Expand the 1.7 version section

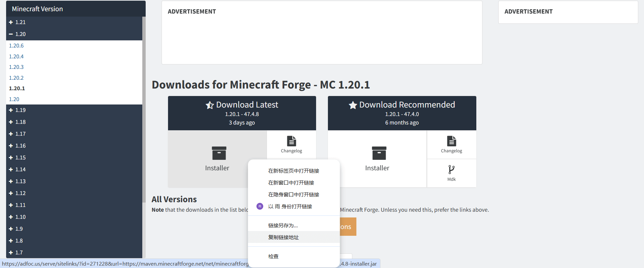(x=11, y=253)
